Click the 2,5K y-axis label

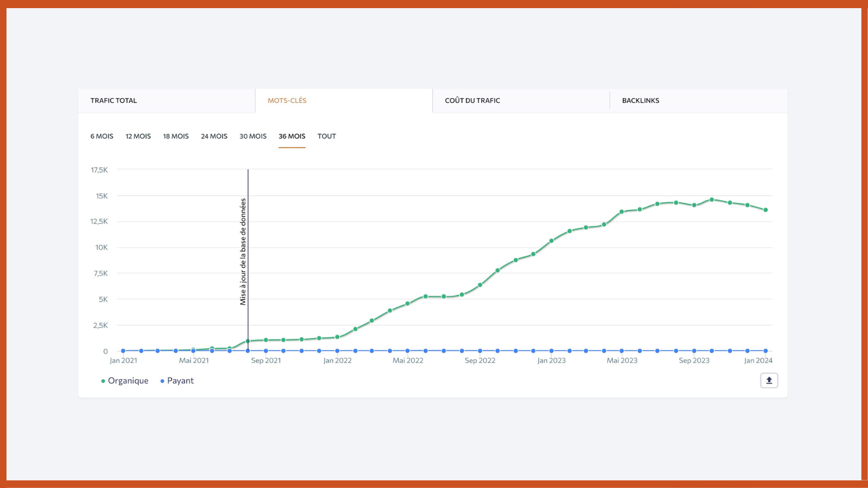click(x=100, y=325)
